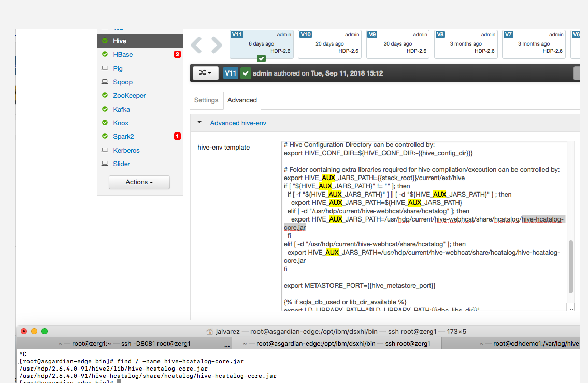Open the Kafka service page
Screen dimensions: 588x383
(122, 109)
